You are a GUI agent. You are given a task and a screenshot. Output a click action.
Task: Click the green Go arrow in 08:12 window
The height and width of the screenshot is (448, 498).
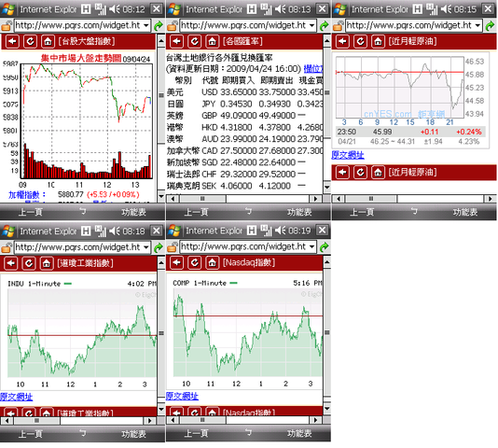(x=159, y=25)
